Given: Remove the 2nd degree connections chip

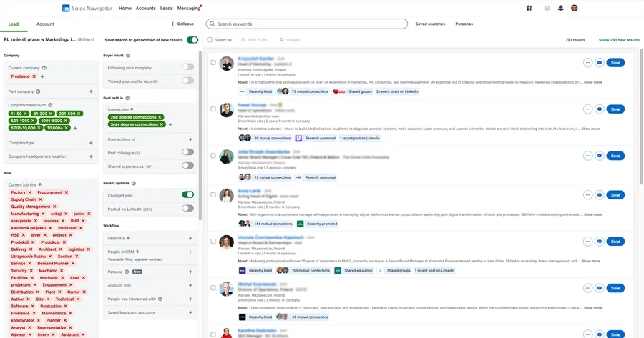Looking at the screenshot, I should tap(160, 117).
